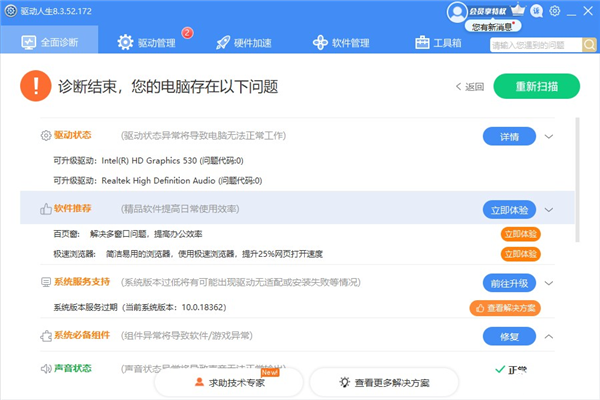Click the search magnifier button
This screenshot has height=400, width=600.
(x=589, y=45)
